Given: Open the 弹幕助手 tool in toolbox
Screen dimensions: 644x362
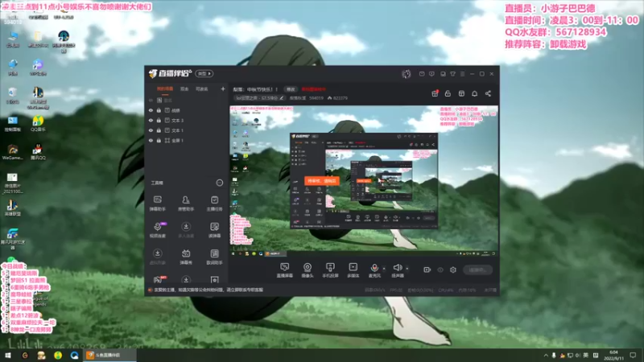Looking at the screenshot, I should [157, 204].
